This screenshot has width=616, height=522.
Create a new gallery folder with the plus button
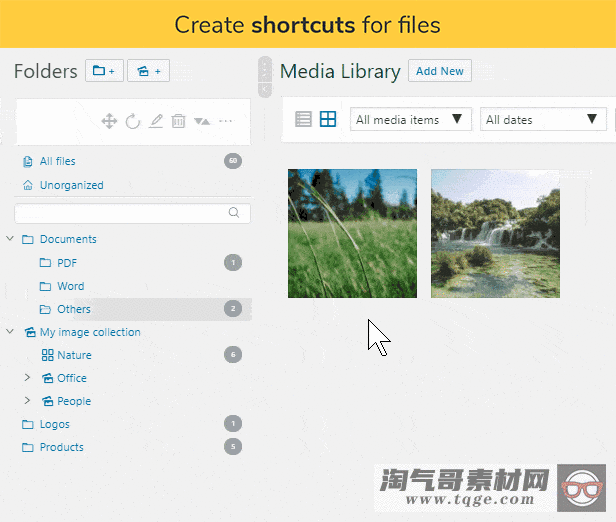(148, 71)
